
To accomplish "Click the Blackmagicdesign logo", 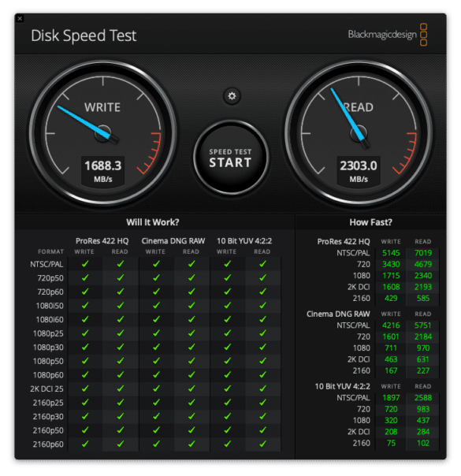I will [x=388, y=35].
